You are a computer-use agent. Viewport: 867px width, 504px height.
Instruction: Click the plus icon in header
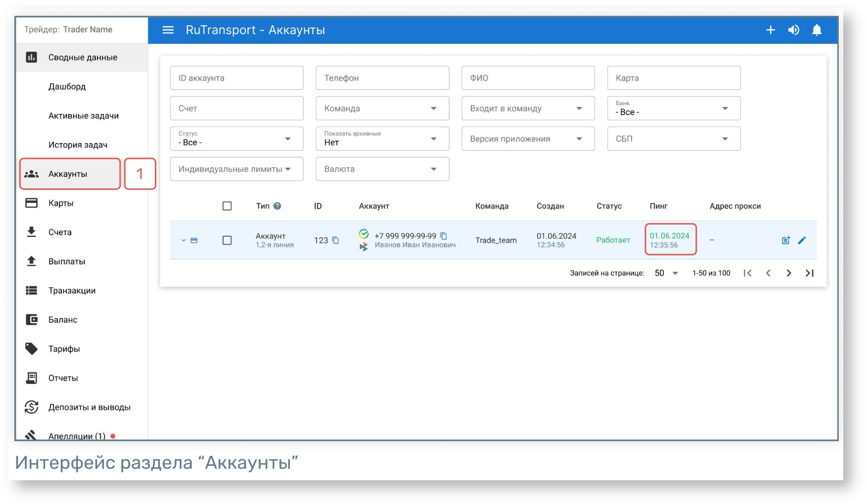pyautogui.click(x=770, y=30)
